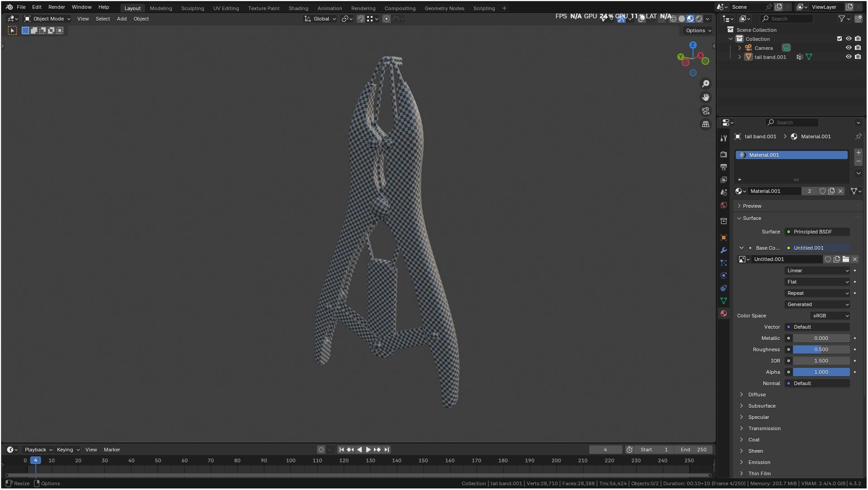
Task: Open the Physics properties tab icon
Action: (x=724, y=276)
